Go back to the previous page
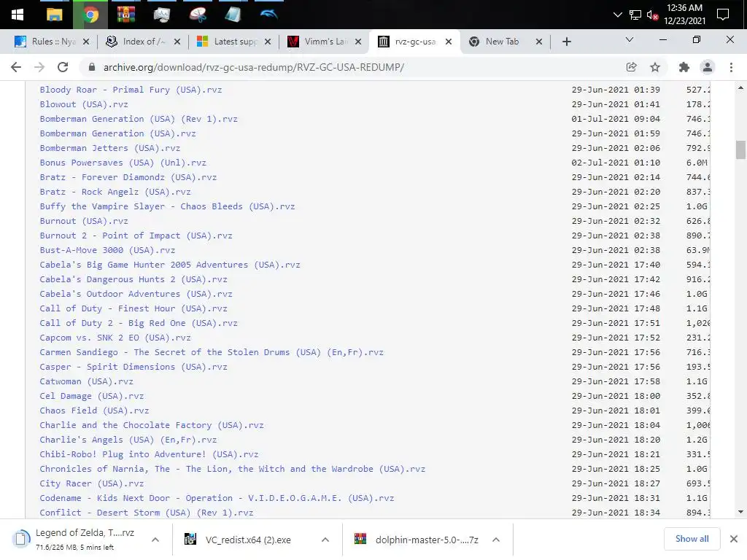747x560 pixels. point(16,67)
